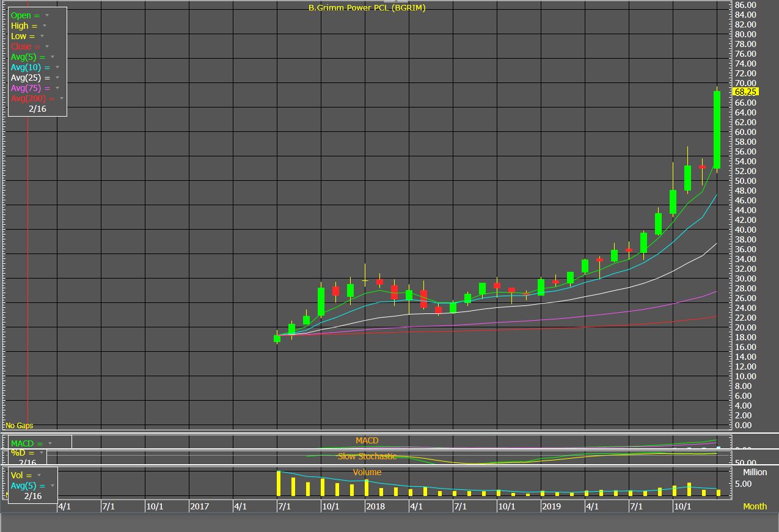Image resolution: width=779 pixels, height=532 pixels.
Task: Click the red Close = legend label
Action: (26, 46)
